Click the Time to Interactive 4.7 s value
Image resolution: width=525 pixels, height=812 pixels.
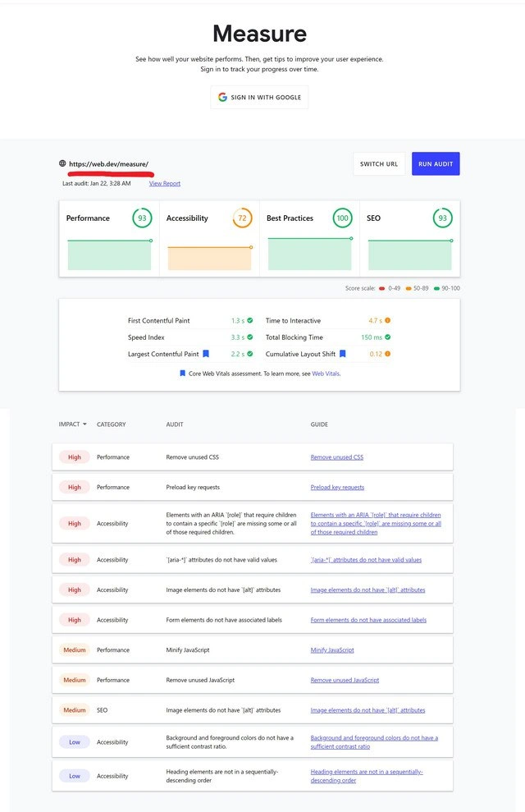pos(375,320)
